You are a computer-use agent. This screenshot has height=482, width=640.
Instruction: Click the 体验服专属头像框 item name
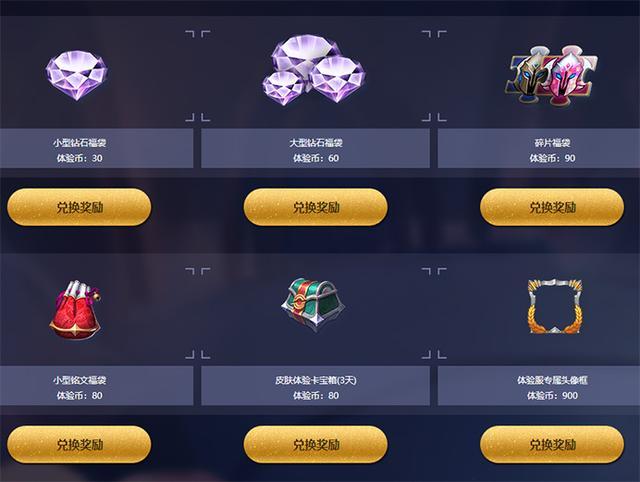(552, 380)
